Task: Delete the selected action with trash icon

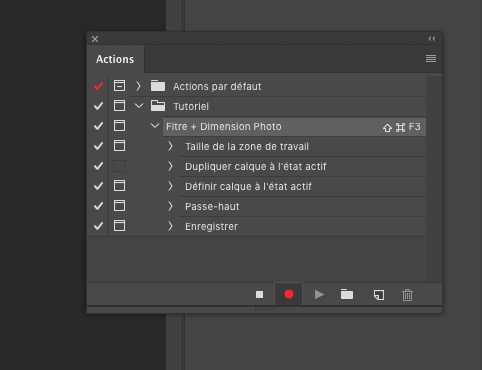Action: click(407, 295)
